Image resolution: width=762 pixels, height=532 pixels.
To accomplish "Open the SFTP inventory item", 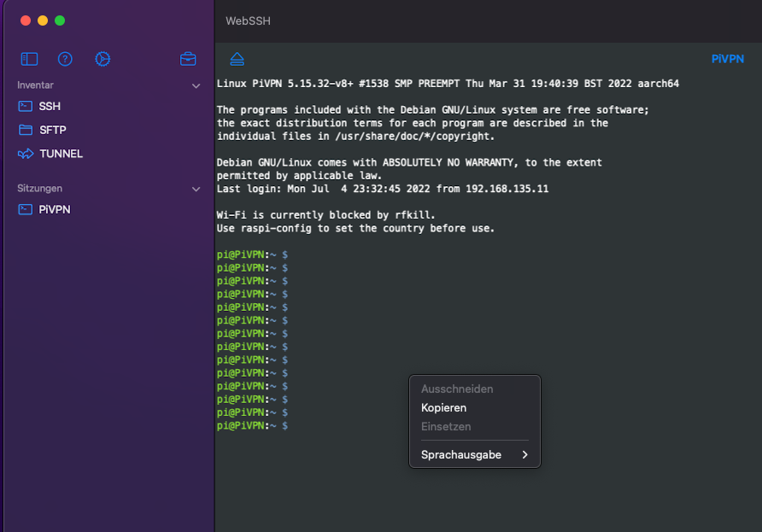I will tap(52, 130).
